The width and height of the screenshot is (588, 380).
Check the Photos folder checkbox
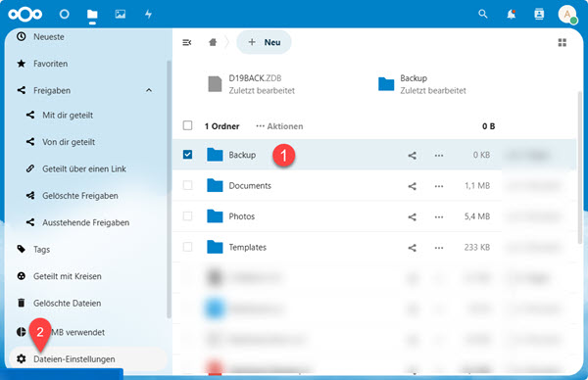187,215
